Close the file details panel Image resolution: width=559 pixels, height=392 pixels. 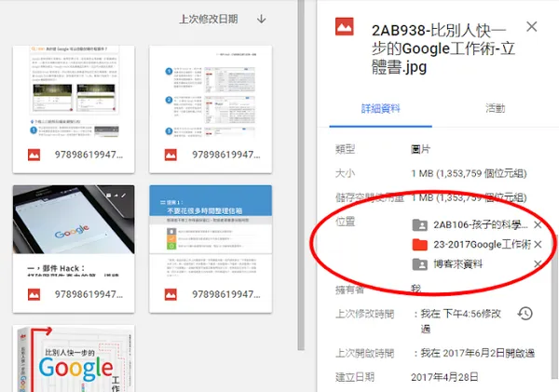pos(532,26)
